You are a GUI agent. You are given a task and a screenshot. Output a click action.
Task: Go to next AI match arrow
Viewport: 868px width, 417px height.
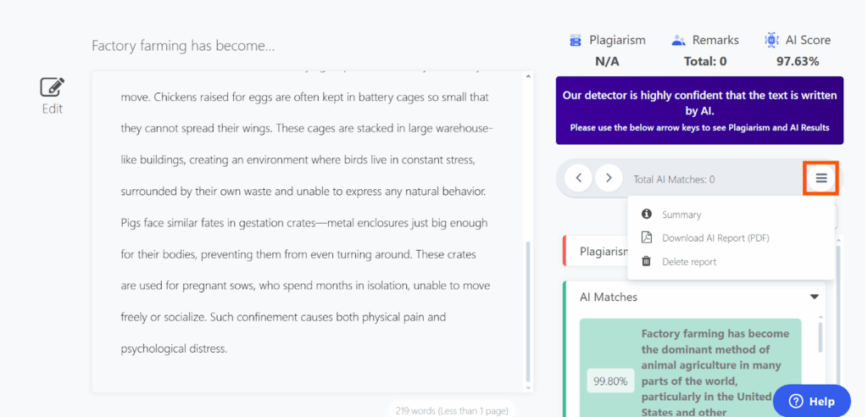click(x=609, y=178)
